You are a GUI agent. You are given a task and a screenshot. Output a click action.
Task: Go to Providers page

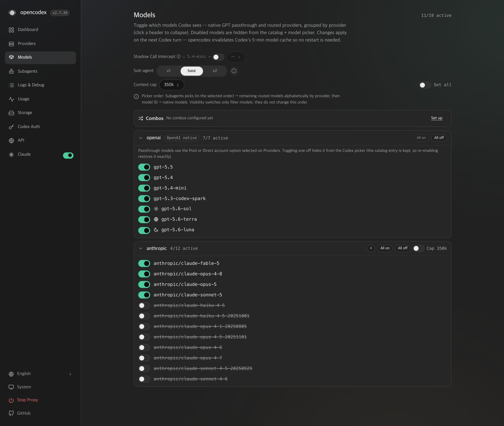40,44
